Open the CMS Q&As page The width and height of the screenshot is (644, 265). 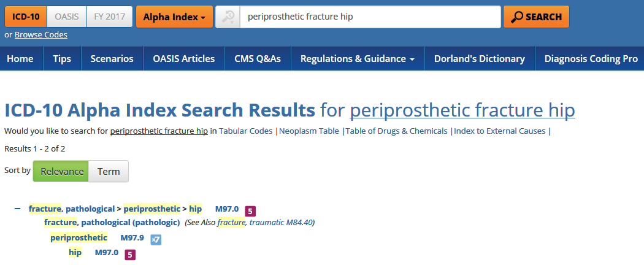click(x=257, y=59)
